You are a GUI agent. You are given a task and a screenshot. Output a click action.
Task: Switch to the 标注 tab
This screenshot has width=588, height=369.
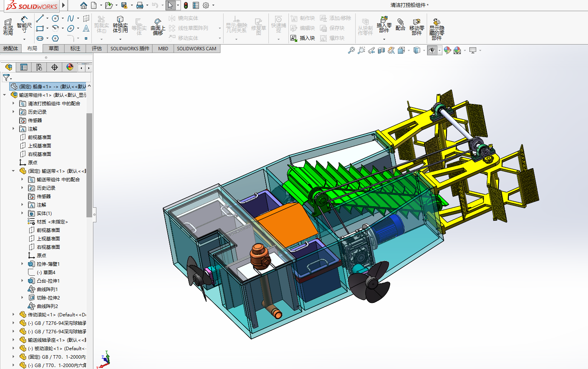pos(75,48)
